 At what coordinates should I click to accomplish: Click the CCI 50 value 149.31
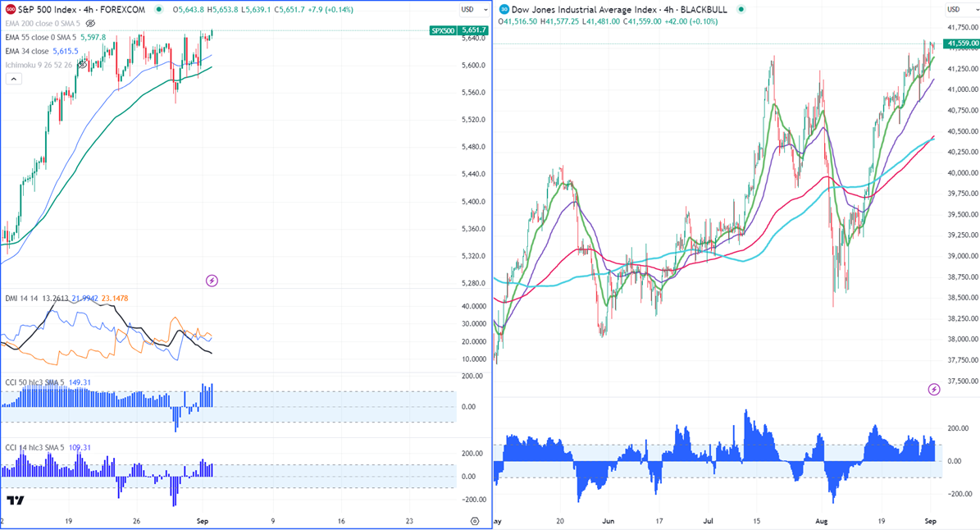click(80, 382)
